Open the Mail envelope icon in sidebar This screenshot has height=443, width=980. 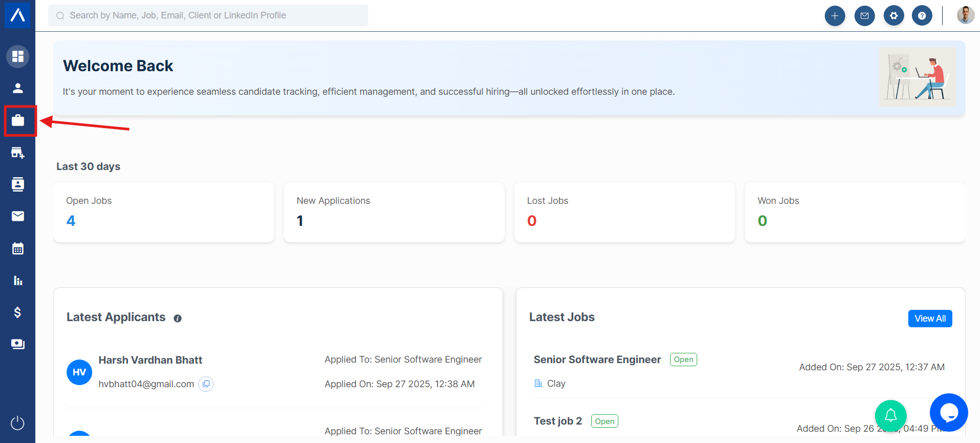coord(18,216)
